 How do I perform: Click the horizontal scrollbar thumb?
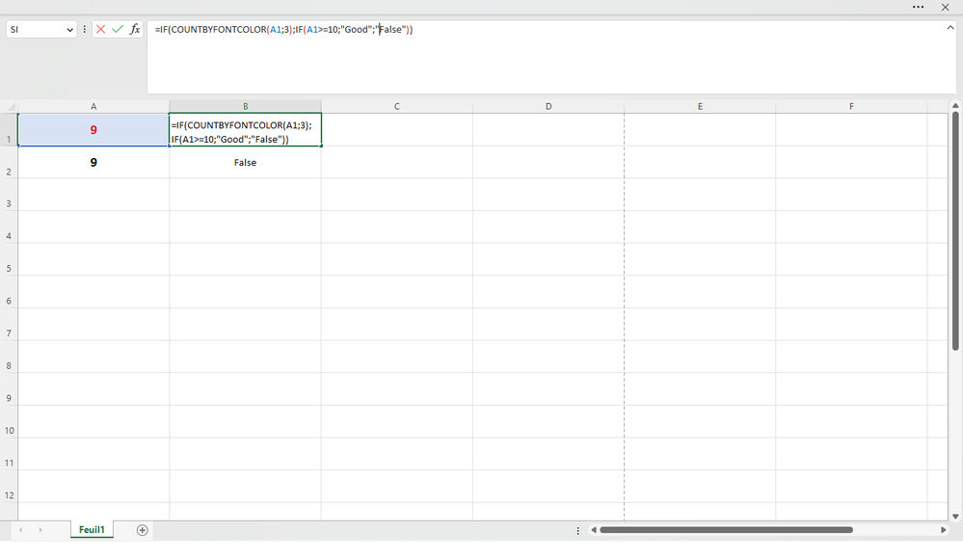[726, 530]
